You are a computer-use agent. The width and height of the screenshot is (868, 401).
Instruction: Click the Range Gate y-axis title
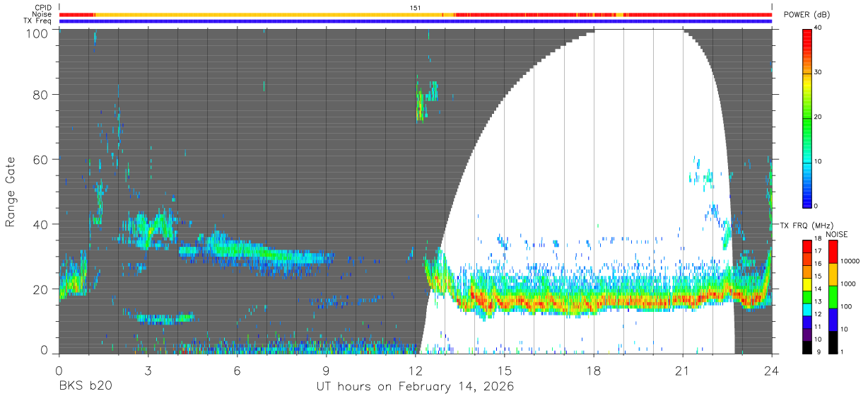click(x=11, y=192)
